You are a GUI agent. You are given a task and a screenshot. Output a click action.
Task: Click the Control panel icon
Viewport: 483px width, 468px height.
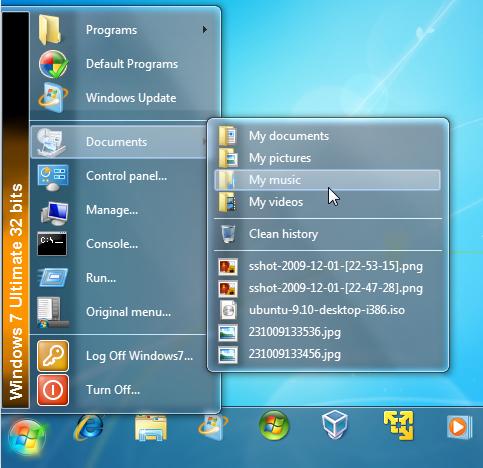pos(53,177)
